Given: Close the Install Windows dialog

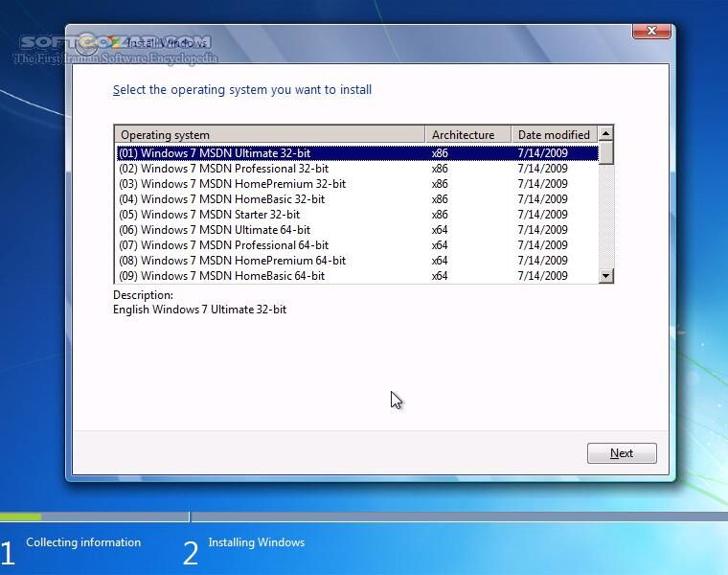Looking at the screenshot, I should coord(651,31).
